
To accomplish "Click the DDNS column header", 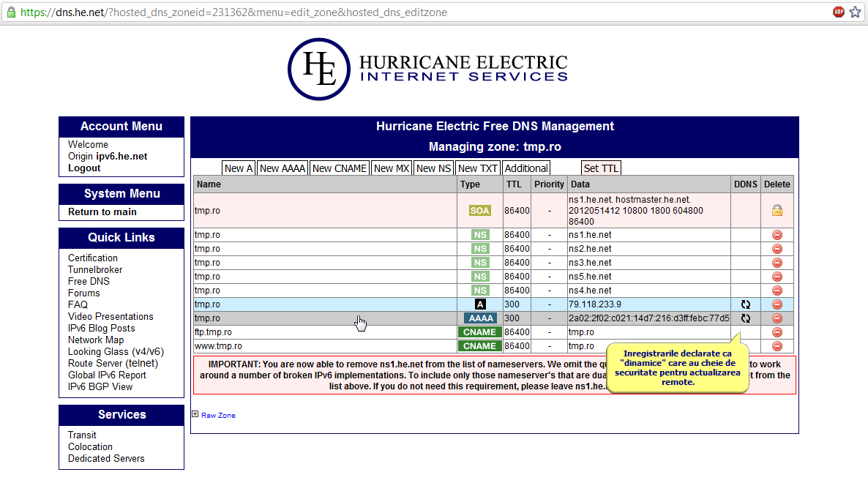I will (746, 184).
